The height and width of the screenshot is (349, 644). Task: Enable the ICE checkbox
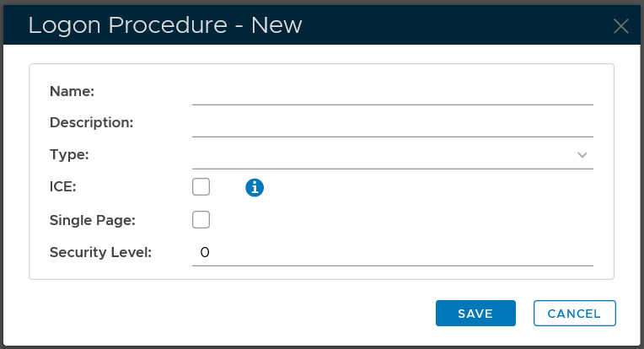(201, 187)
